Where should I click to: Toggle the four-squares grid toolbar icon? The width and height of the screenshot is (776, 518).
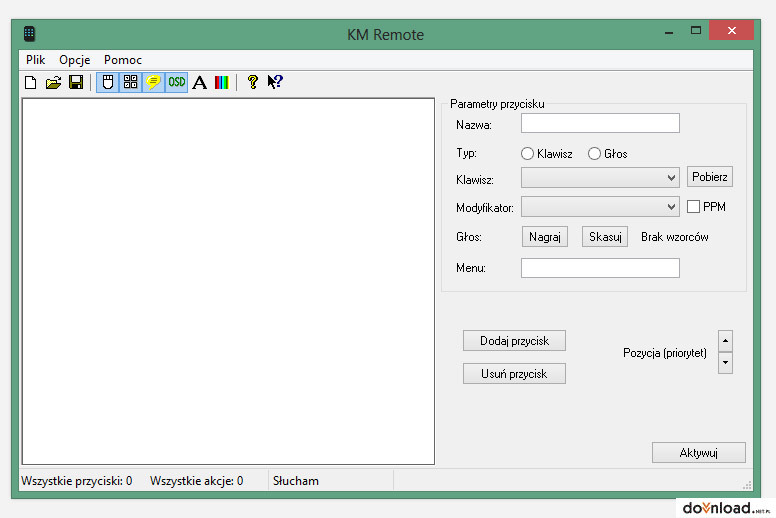[x=131, y=82]
